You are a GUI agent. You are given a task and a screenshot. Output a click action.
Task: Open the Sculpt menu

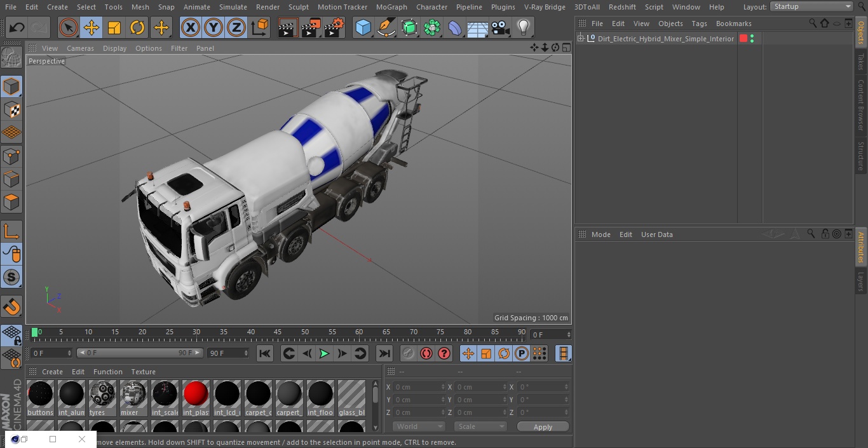(x=298, y=7)
